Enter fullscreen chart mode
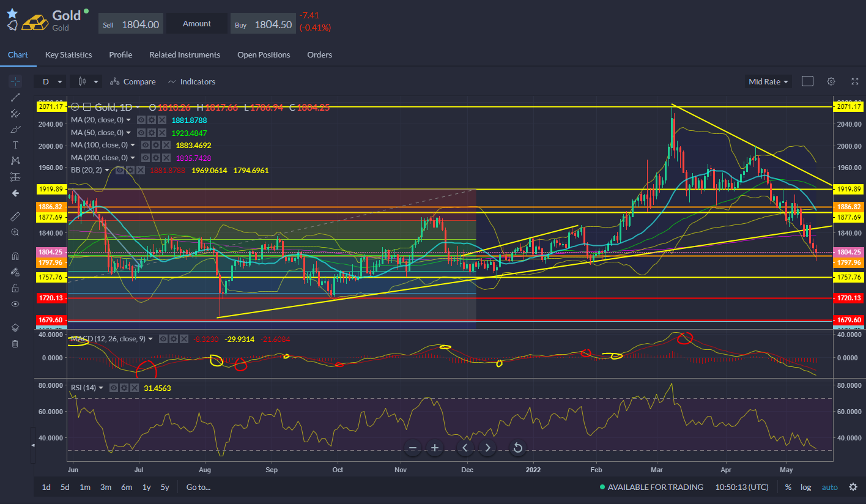This screenshot has height=504, width=866. click(854, 81)
